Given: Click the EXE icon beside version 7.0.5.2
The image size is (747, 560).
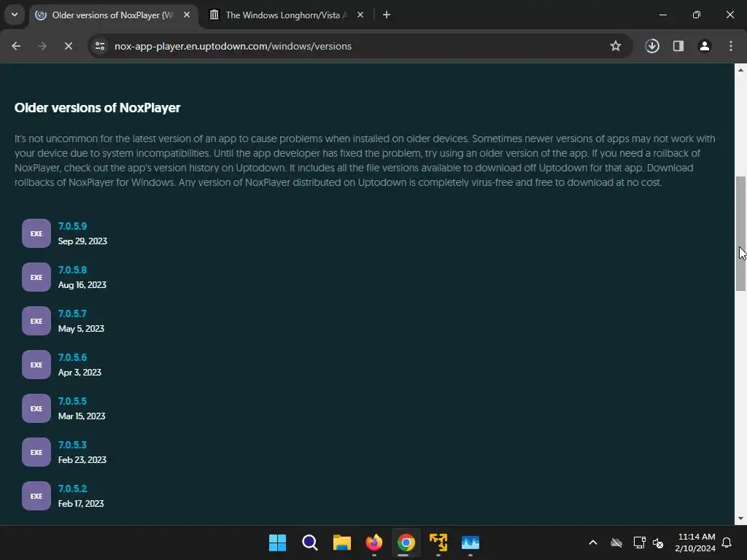Looking at the screenshot, I should click(36, 496).
